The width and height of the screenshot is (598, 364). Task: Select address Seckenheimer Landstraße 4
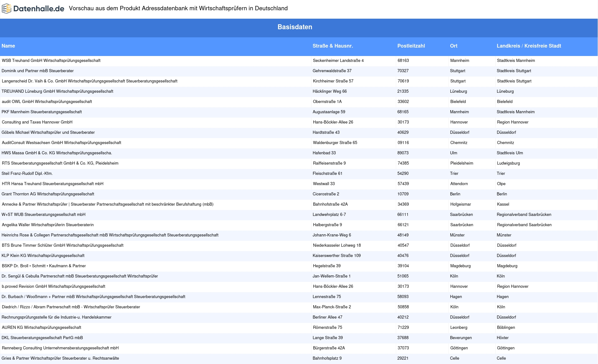(338, 61)
